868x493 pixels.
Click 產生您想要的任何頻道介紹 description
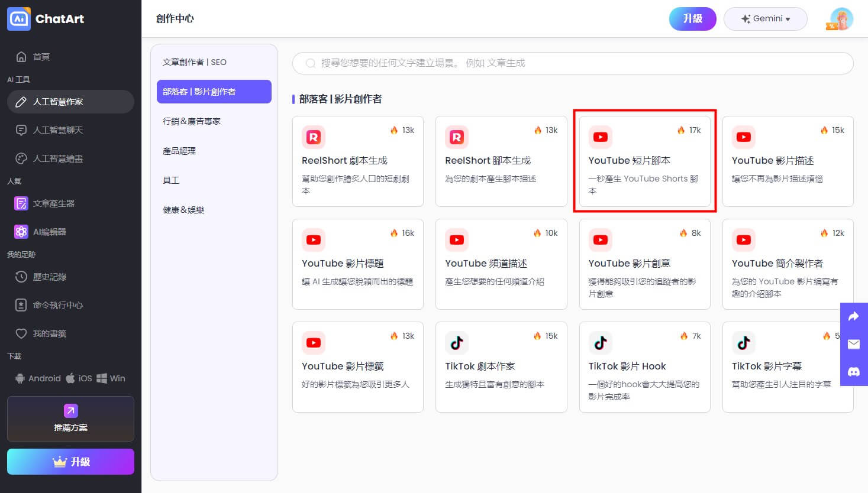coord(494,281)
